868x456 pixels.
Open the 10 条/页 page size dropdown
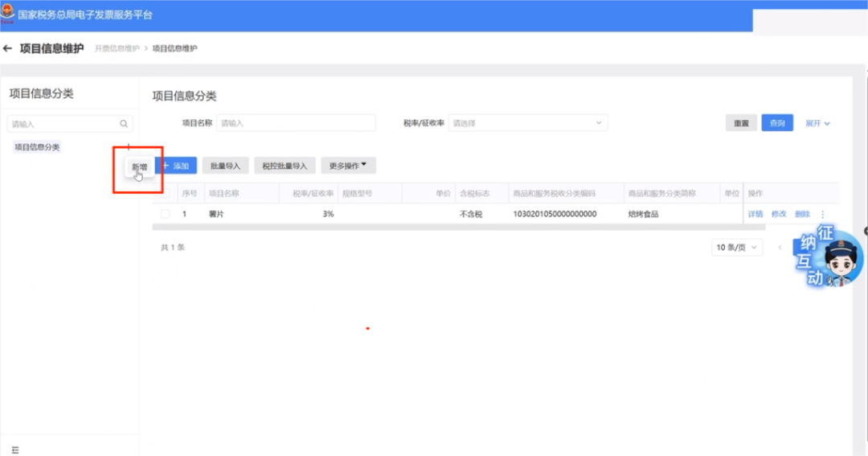pos(737,247)
